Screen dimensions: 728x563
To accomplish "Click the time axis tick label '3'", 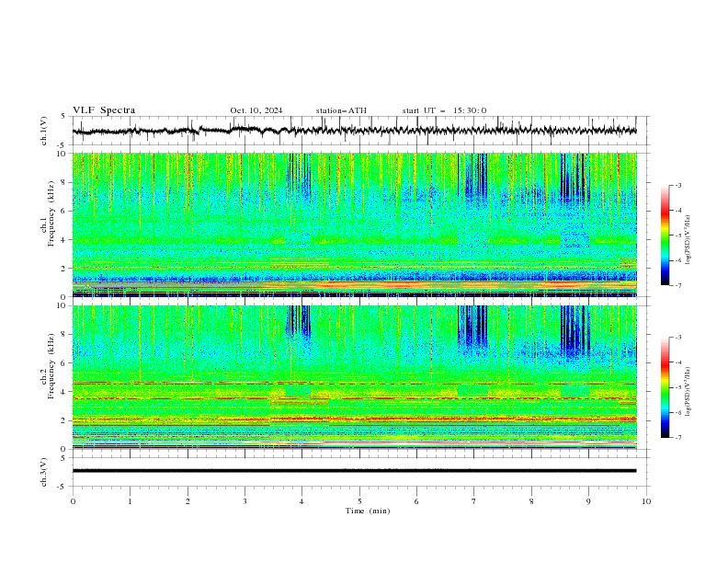I will pyautogui.click(x=245, y=501).
